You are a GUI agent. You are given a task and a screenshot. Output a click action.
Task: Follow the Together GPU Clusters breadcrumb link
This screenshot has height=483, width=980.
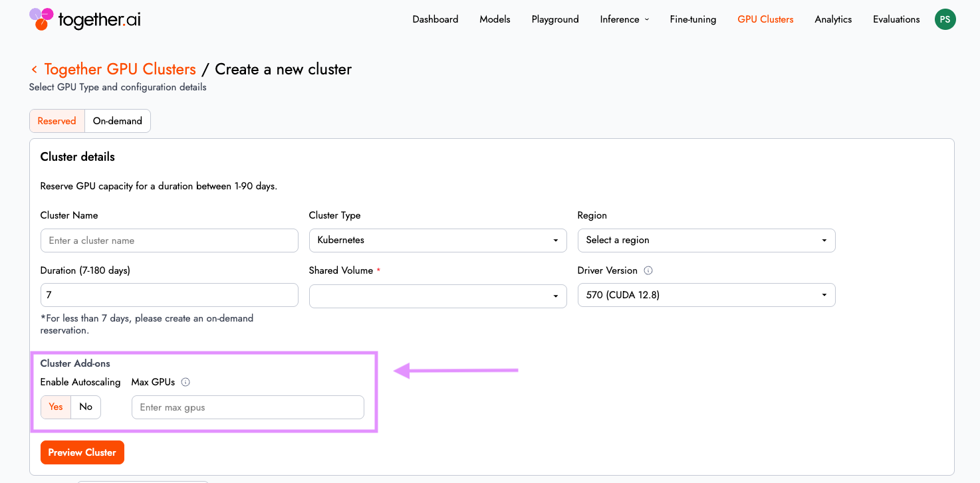(x=120, y=69)
